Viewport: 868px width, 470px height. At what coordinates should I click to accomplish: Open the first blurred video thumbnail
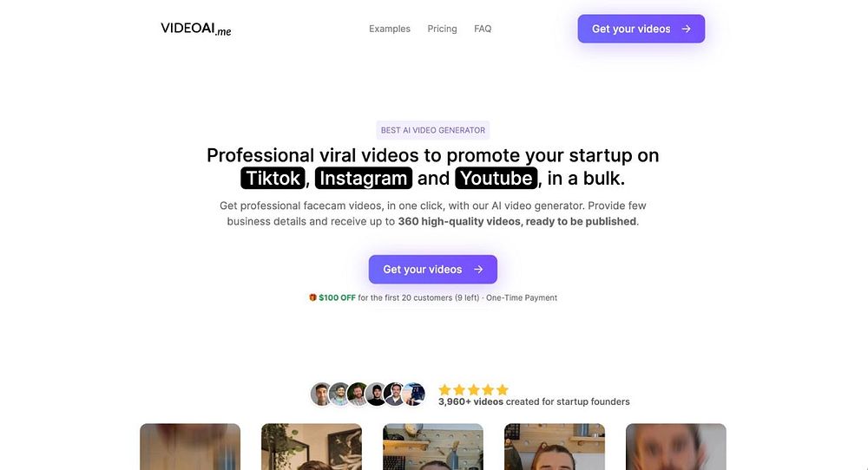point(190,447)
